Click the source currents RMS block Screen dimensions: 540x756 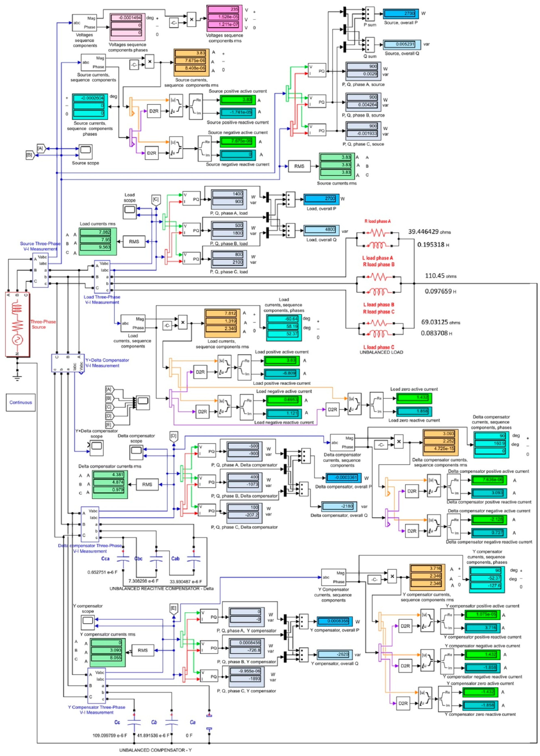(299, 166)
